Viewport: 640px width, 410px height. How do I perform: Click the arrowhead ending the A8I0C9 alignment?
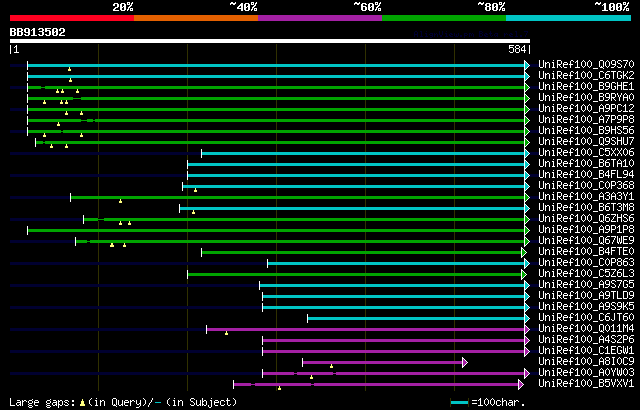[465, 362]
